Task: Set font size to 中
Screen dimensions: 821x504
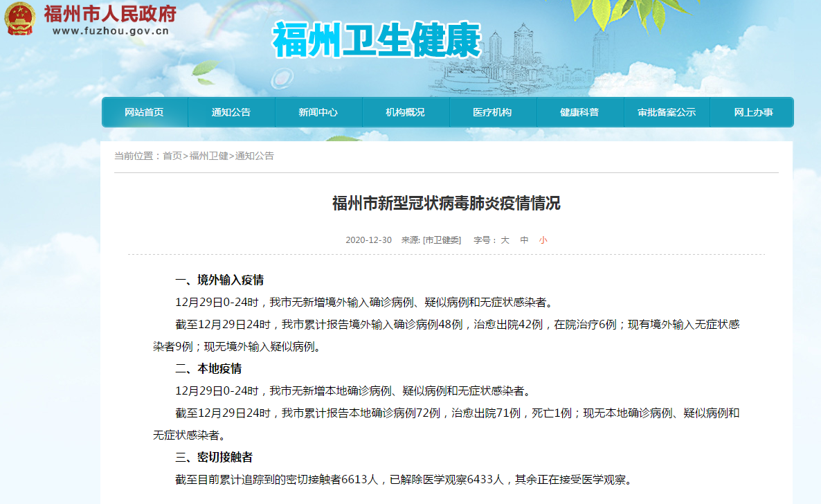Action: [x=524, y=240]
